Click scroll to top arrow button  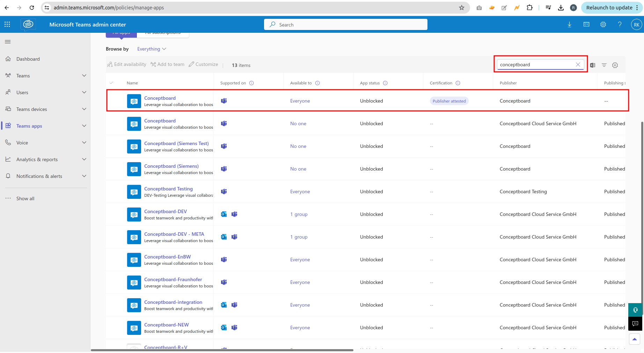(x=635, y=339)
